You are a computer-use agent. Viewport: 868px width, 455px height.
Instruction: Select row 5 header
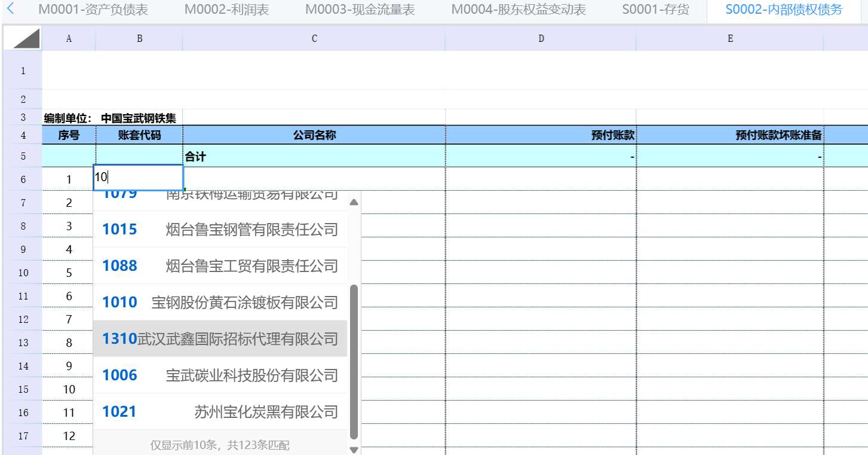coord(23,156)
